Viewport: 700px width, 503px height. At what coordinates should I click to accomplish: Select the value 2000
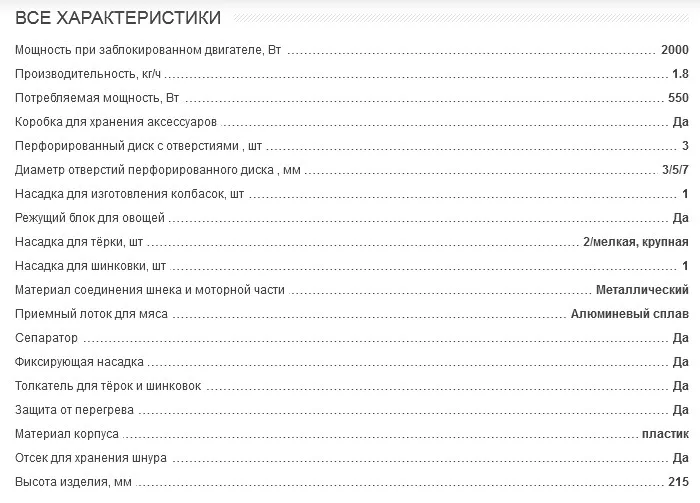coord(675,50)
